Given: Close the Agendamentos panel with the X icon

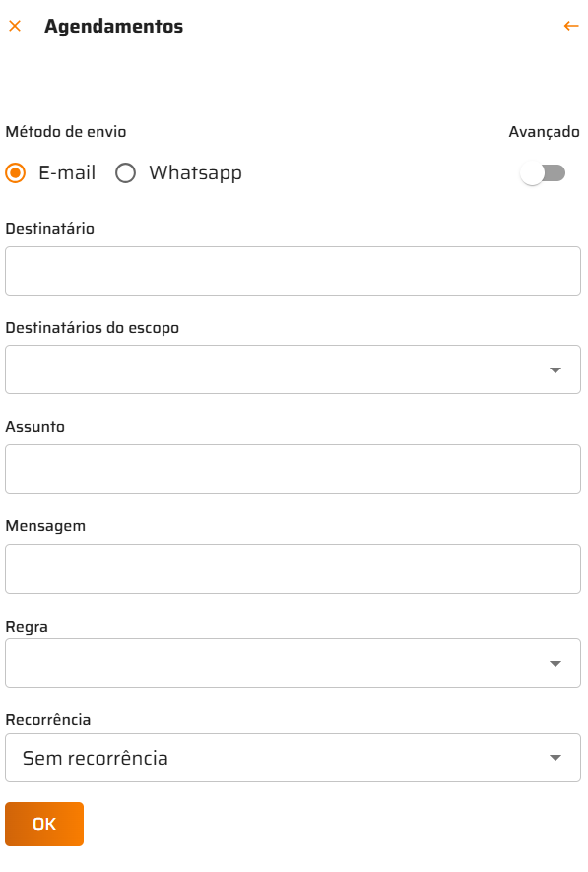Looking at the screenshot, I should pos(15,26).
